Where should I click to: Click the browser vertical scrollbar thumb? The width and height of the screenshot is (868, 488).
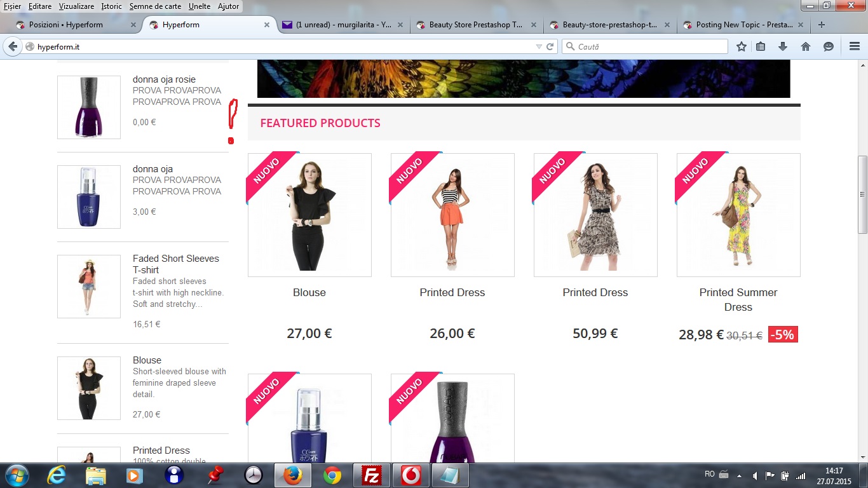(862, 194)
